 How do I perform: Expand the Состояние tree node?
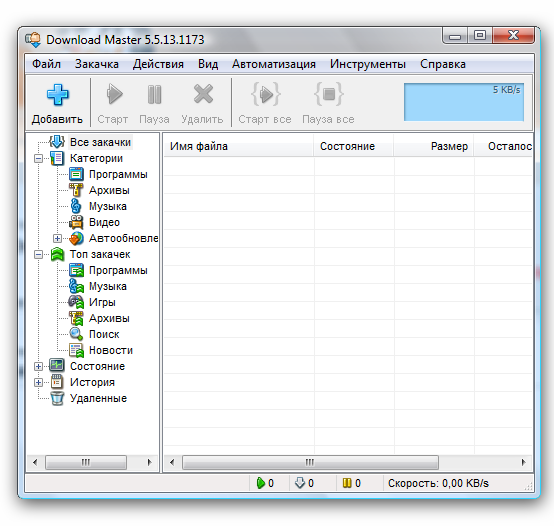[x=39, y=366]
